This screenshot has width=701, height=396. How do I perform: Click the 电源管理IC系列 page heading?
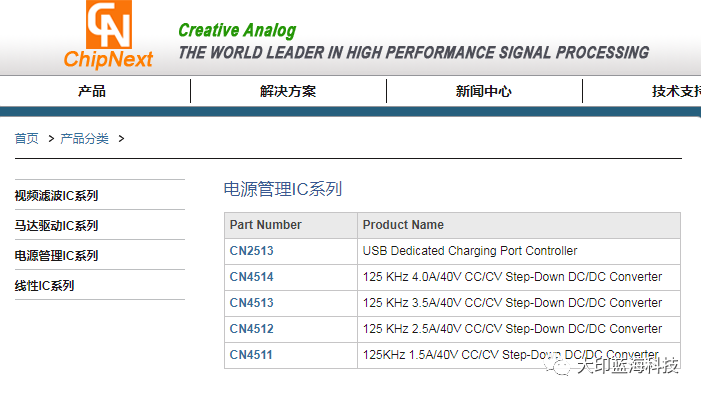click(x=283, y=189)
